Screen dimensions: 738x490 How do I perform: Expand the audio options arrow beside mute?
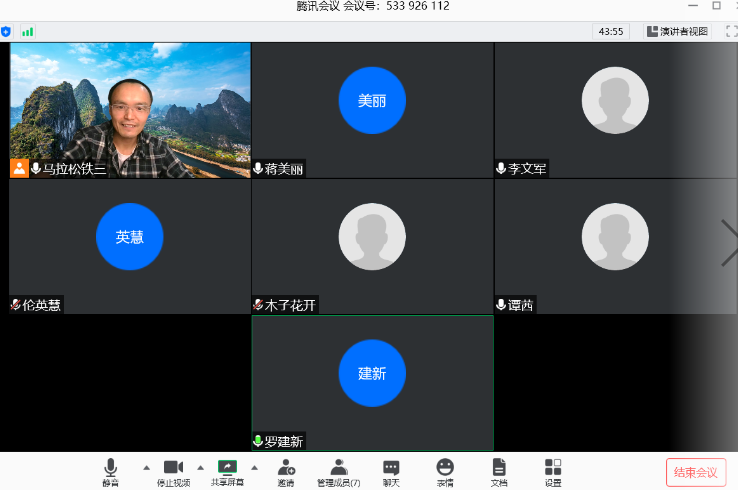[x=147, y=467]
